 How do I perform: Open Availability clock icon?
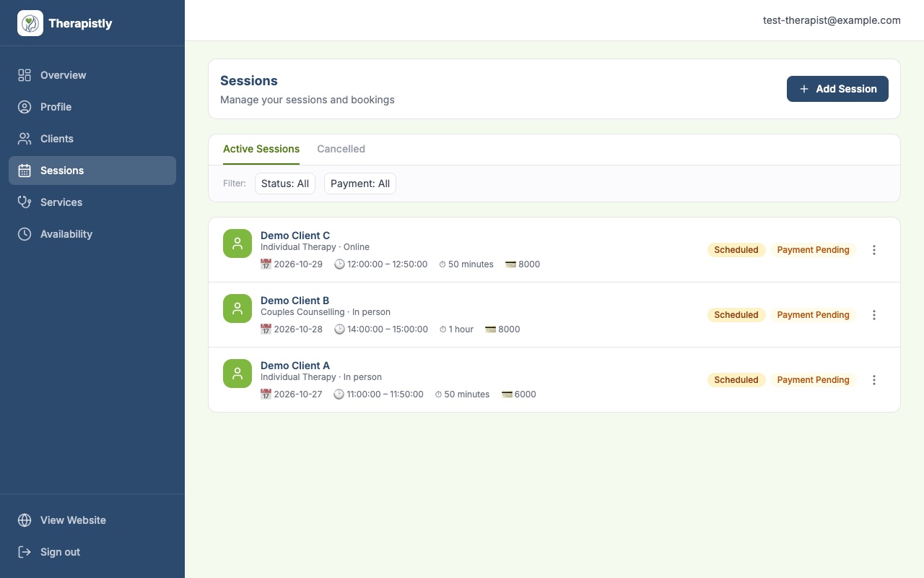point(25,234)
